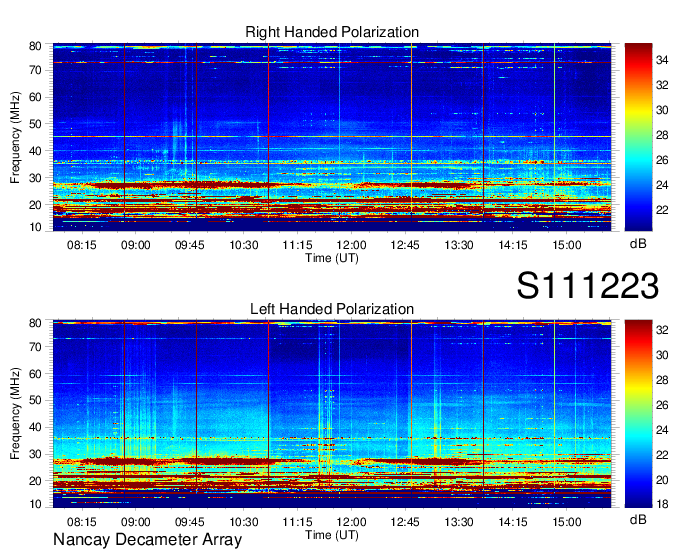Click 12:00 tick under right-handed plot

(351, 245)
